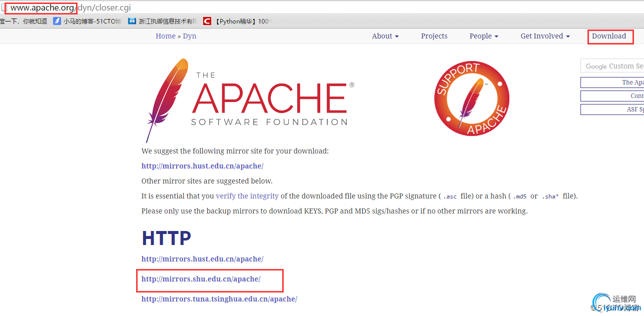The height and width of the screenshot is (316, 644).
Task: Click the 'Please only use the backup mirrors' sentence
Action: (334, 211)
